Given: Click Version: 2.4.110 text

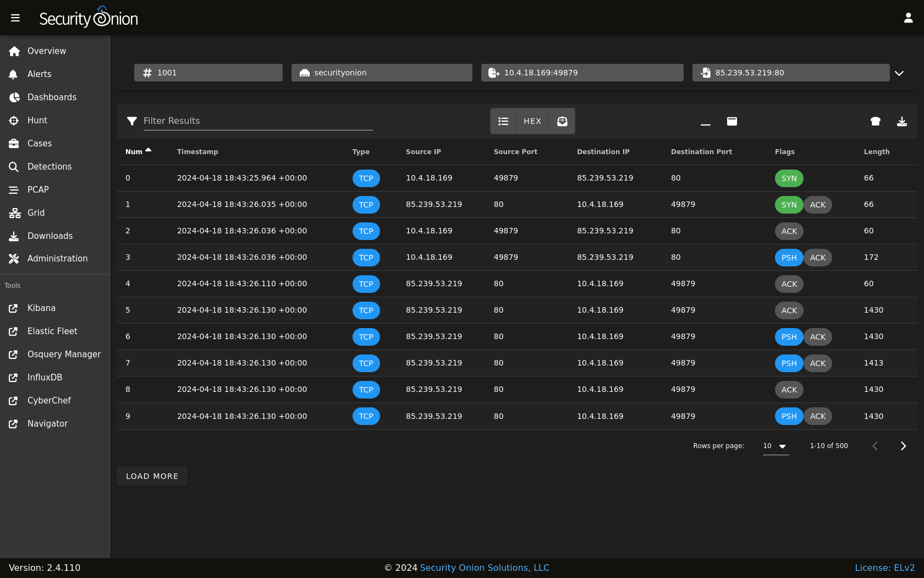Looking at the screenshot, I should 45,568.
